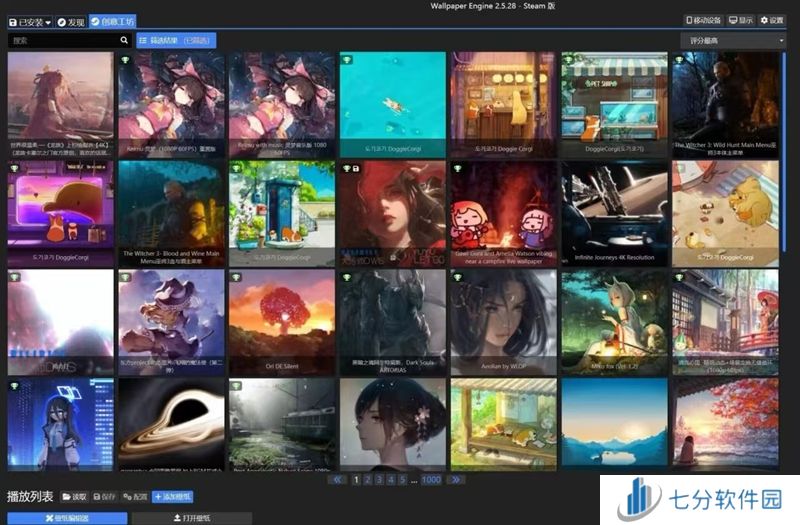Click trophy badge on Aeolian by WLOP wallpaper

click(458, 277)
